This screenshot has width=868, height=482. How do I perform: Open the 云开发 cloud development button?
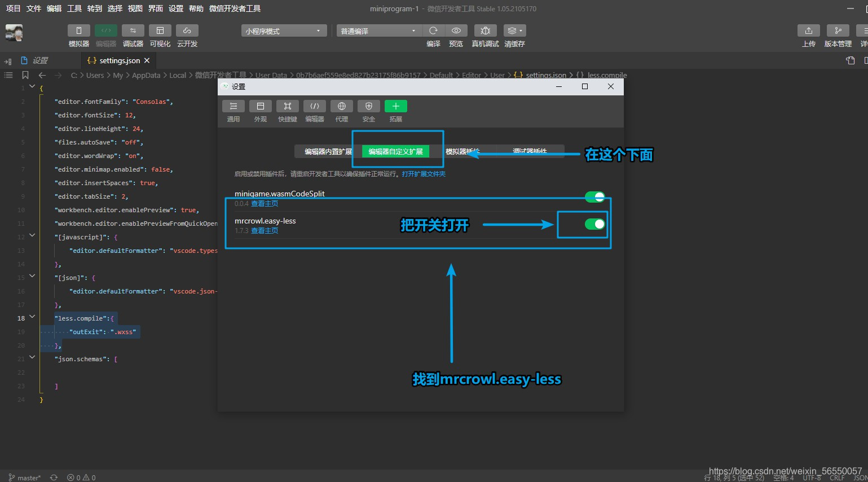(x=187, y=30)
